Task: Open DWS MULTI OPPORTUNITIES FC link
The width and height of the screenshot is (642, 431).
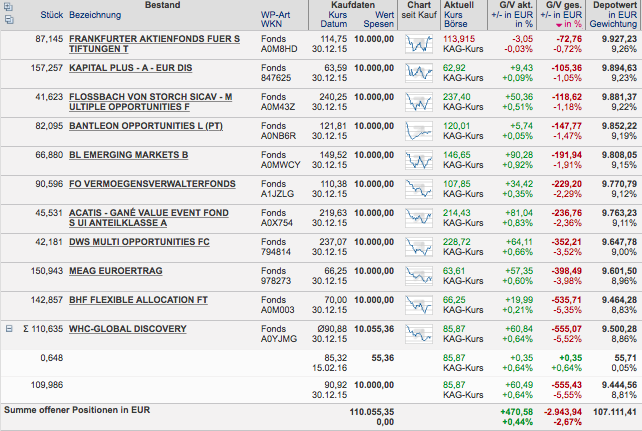Action: 139,242
